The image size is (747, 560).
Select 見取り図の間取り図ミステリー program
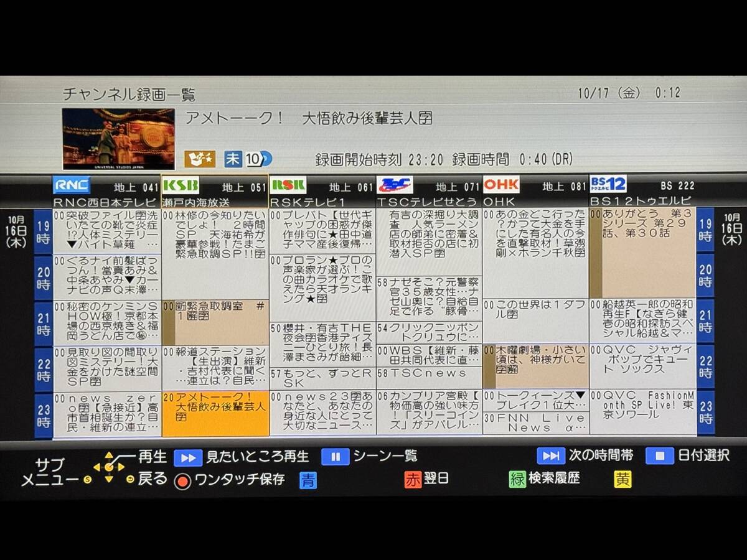pos(106,368)
